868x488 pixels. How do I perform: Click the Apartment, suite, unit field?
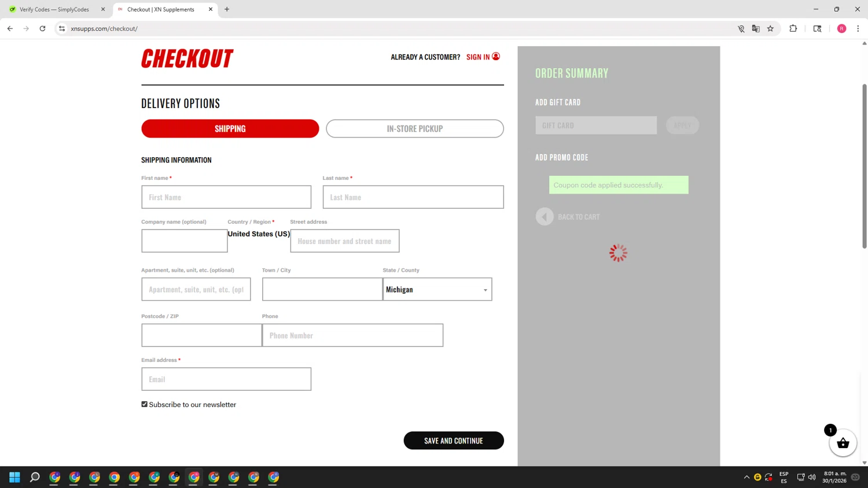click(x=196, y=289)
